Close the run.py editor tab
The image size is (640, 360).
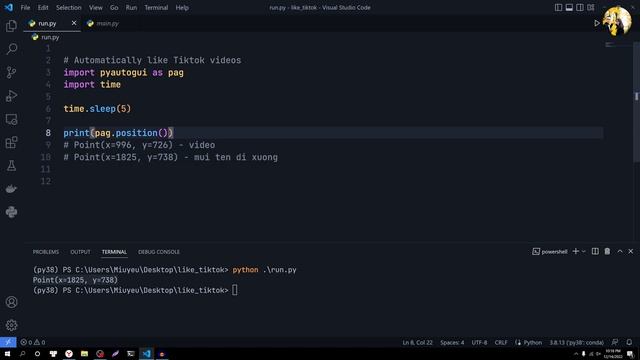(x=74, y=23)
